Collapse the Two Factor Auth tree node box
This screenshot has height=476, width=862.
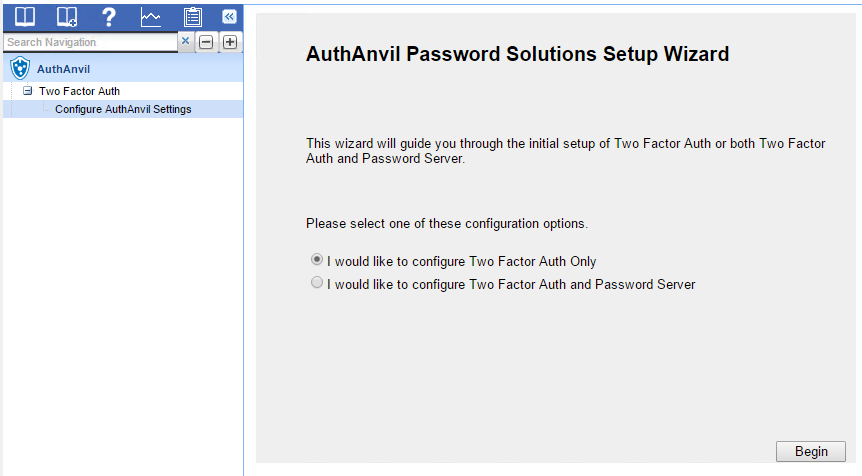tap(27, 91)
